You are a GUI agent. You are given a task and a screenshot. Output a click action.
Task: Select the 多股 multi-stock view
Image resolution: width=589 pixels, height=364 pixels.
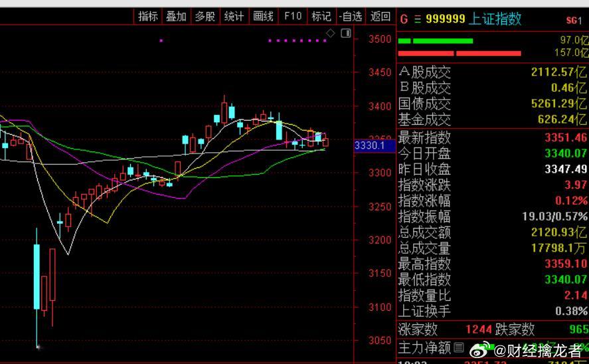205,17
